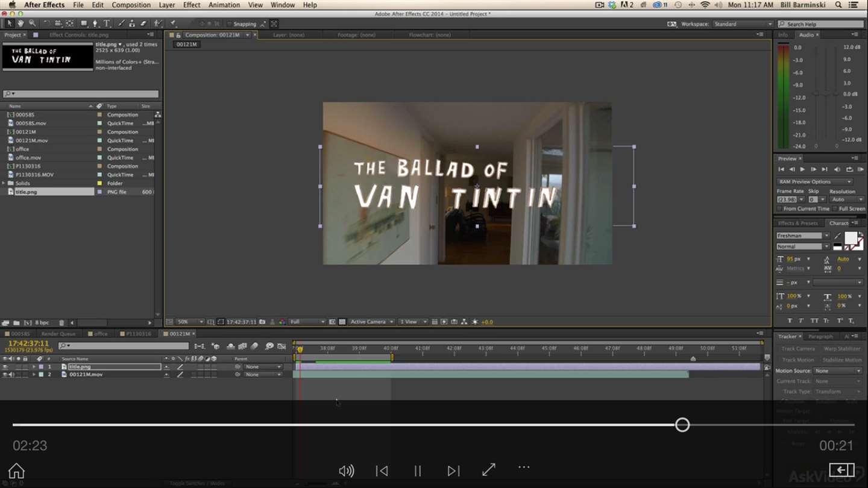Select the Selection arrow tool
This screenshot has height=488, width=868.
pyautogui.click(x=9, y=23)
